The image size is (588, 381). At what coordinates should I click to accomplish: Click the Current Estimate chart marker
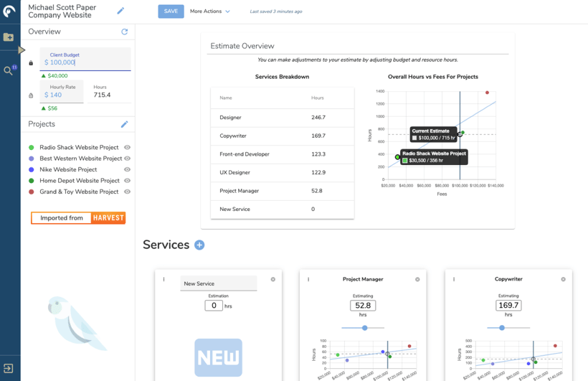(x=460, y=134)
